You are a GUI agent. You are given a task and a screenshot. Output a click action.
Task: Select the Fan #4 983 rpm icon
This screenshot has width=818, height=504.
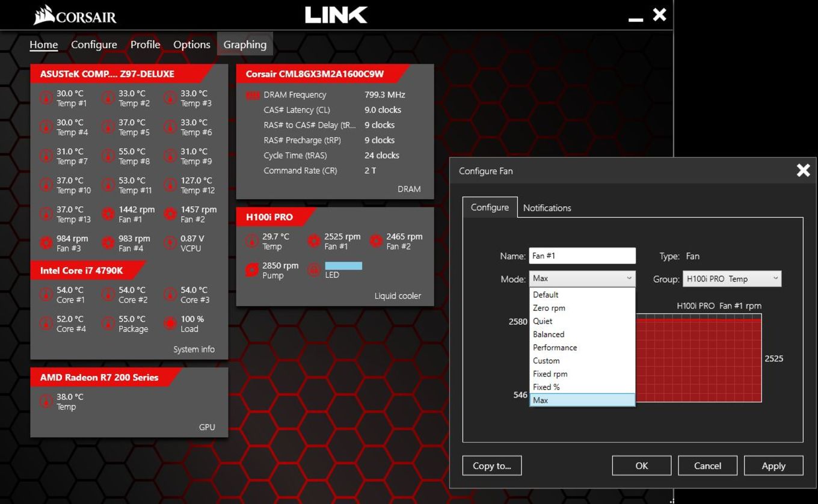tap(108, 243)
